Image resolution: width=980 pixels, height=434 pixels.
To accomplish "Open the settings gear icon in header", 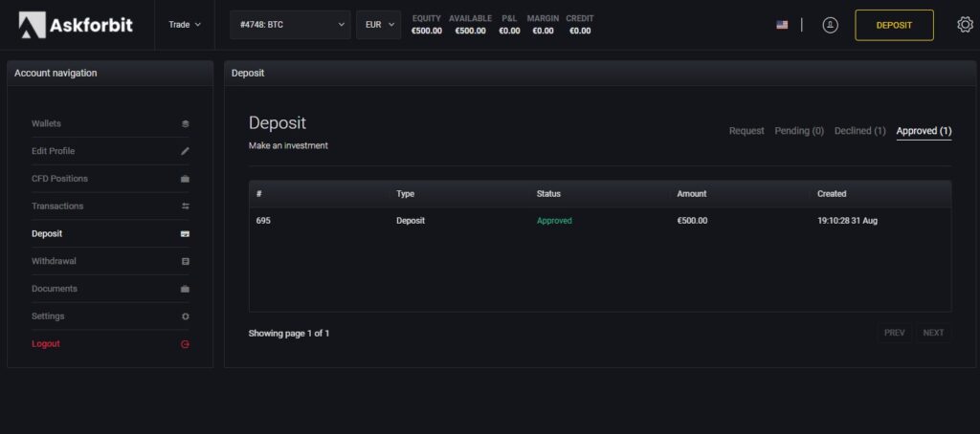I will coord(965,25).
